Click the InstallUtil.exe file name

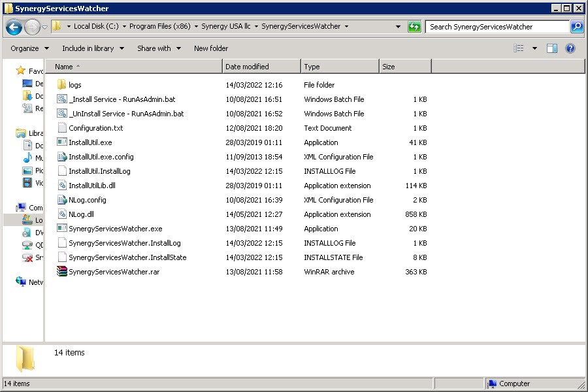[90, 142]
